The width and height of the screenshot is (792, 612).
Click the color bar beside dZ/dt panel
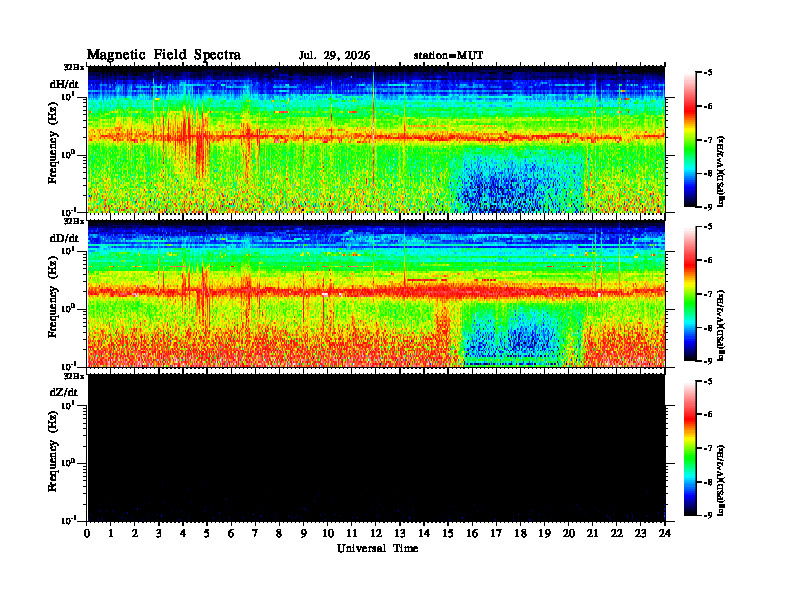[x=689, y=448]
